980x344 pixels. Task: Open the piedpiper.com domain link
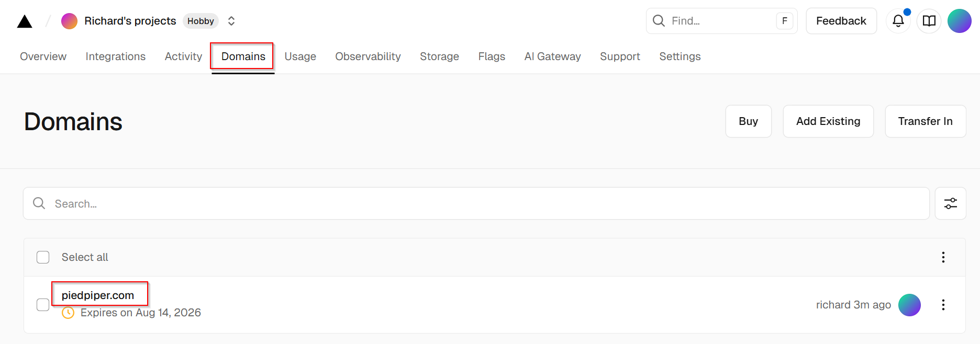(98, 295)
